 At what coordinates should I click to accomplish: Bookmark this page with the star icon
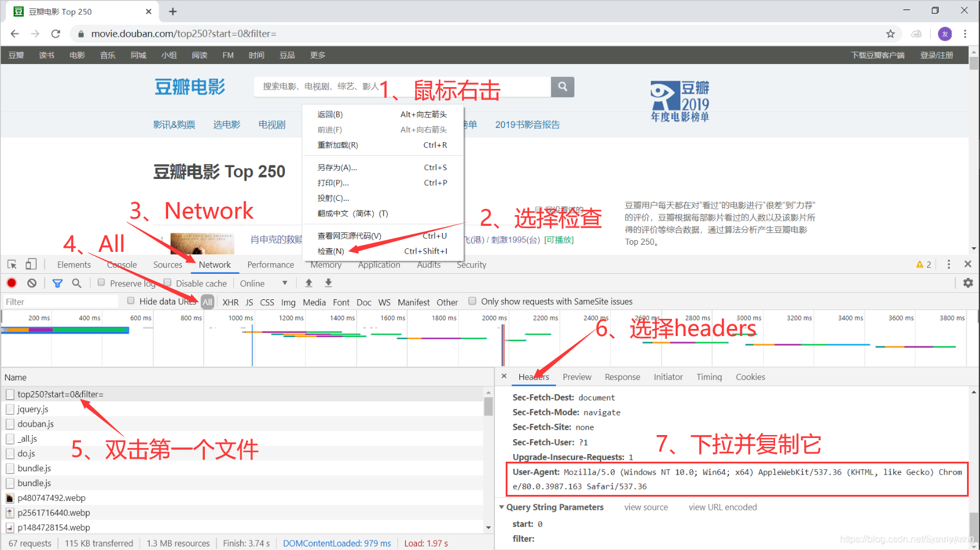[890, 34]
